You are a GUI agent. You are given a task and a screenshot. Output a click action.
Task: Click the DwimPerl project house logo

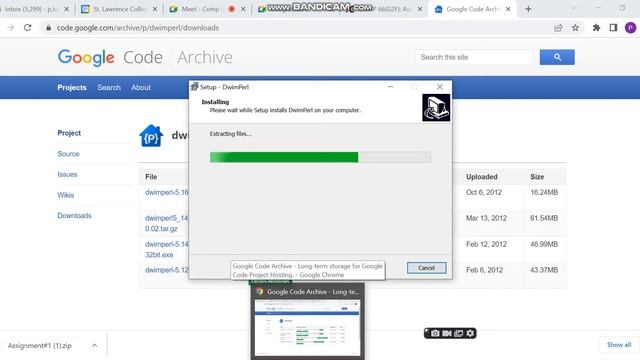[x=151, y=136]
